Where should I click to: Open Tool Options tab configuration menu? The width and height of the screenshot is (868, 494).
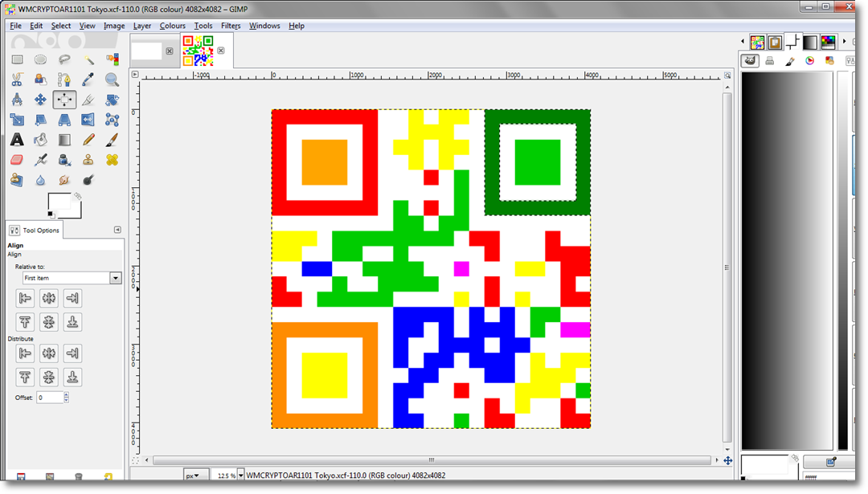pos(117,230)
